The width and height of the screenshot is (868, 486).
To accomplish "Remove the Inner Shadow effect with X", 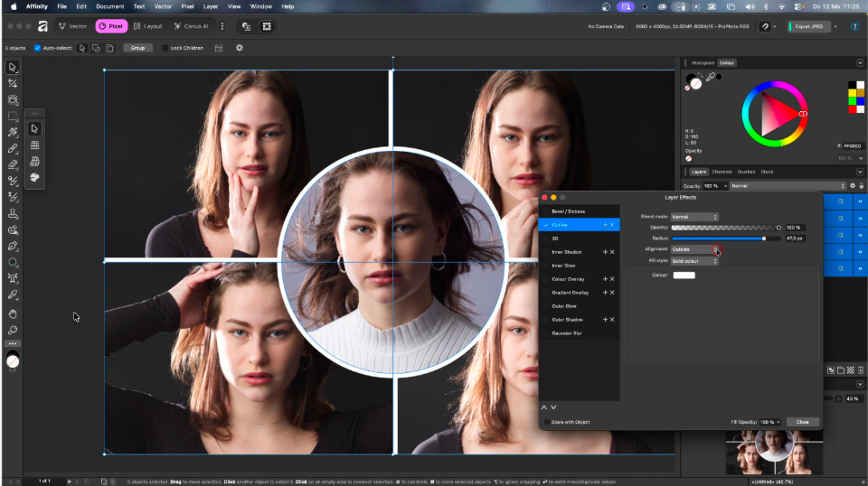I will (613, 252).
